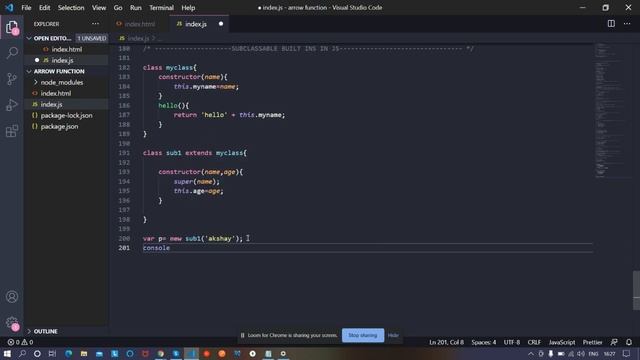The image size is (640, 360).
Task: Click the feedback icon in status bar
Action: (x=614, y=342)
